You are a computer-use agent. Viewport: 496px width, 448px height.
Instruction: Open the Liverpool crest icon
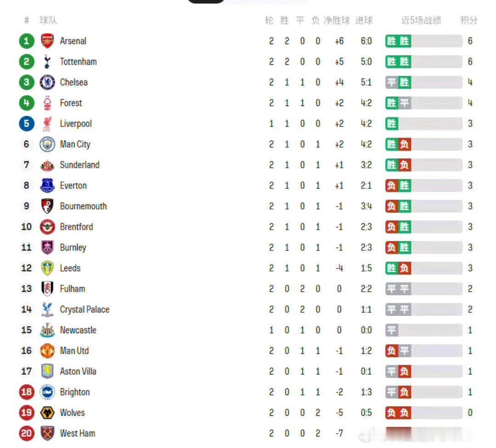[47, 124]
